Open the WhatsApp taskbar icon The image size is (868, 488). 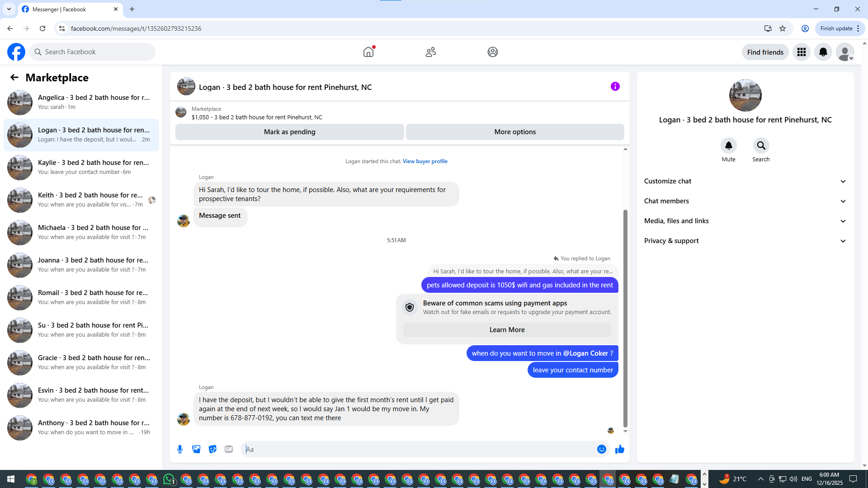169,479
